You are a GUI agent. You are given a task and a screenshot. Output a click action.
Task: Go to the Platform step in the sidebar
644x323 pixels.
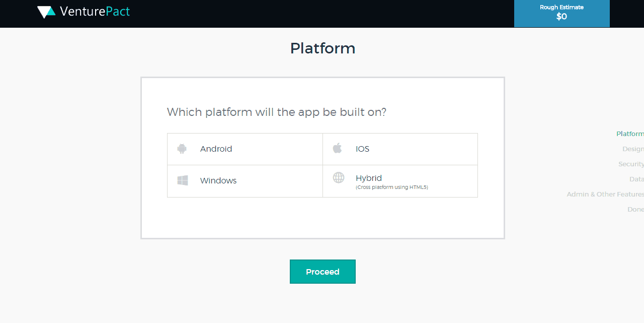[x=629, y=134]
